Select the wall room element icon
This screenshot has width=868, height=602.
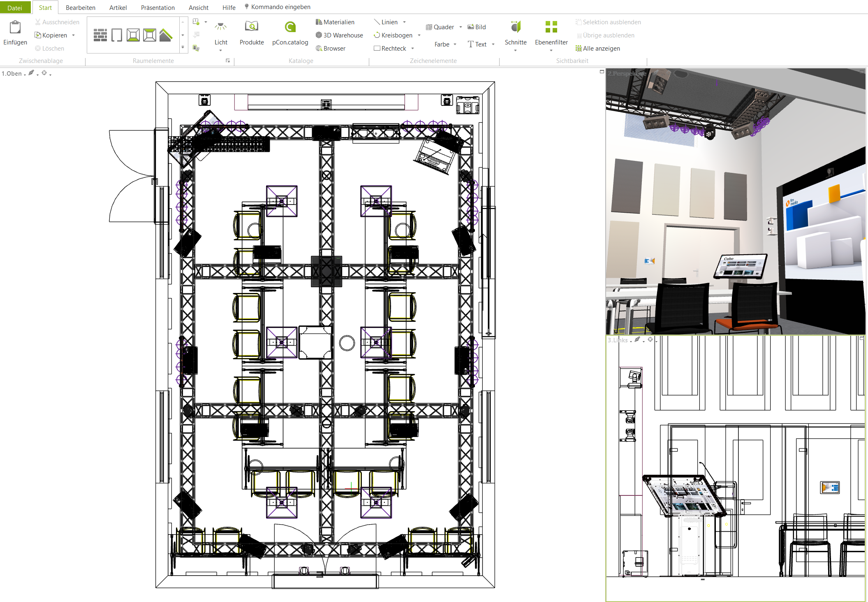coord(100,35)
